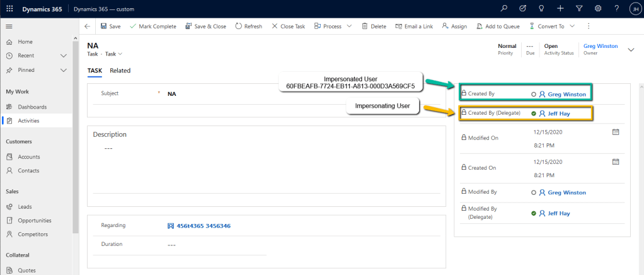Open the app launcher waffle icon
644x275 pixels.
point(9,9)
